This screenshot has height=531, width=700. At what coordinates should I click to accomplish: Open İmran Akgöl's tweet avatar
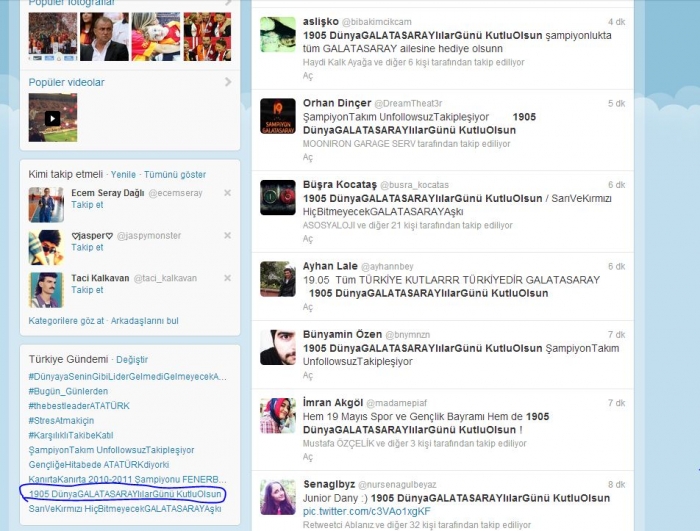(x=278, y=416)
